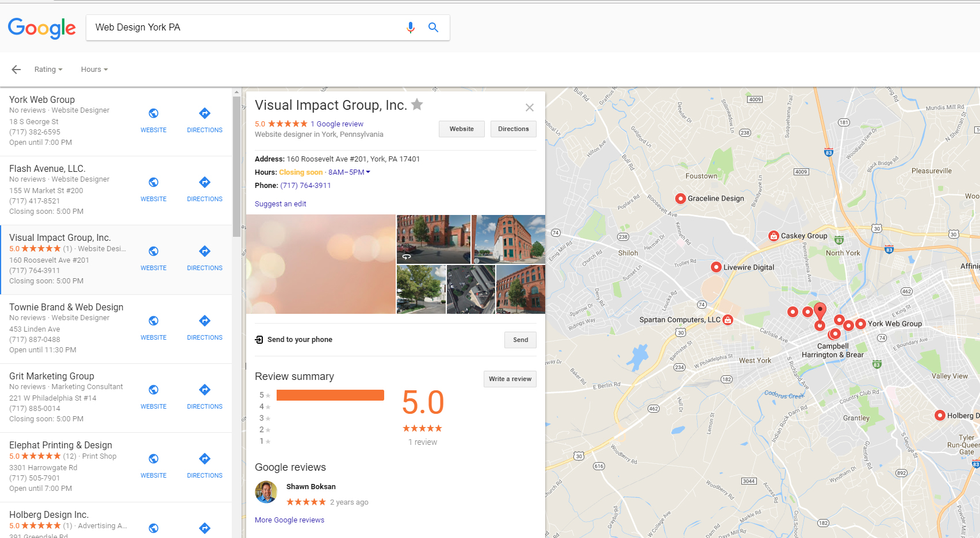Select Townie Brand & Web Design listing title
This screenshot has width=980, height=538.
coord(66,308)
